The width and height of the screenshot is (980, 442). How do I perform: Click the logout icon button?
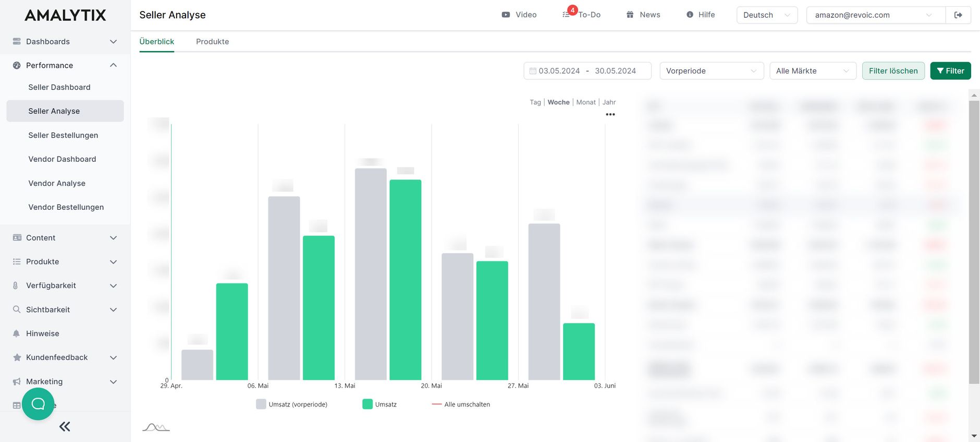coord(958,15)
